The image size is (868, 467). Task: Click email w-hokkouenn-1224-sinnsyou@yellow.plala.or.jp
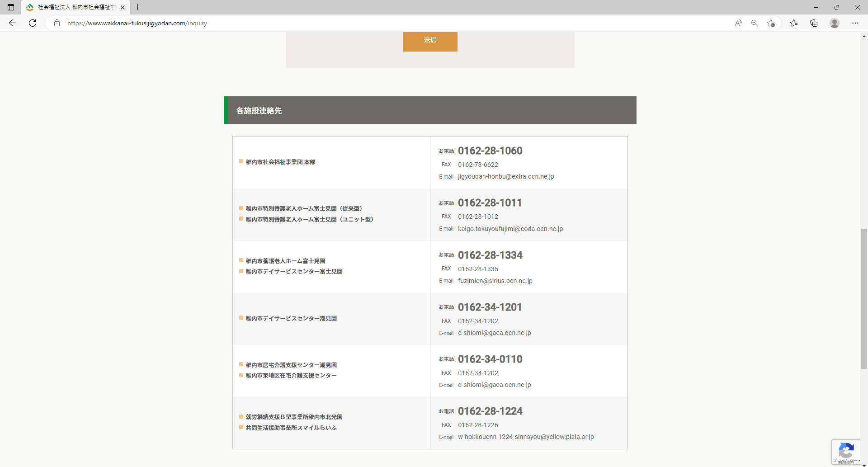point(526,437)
